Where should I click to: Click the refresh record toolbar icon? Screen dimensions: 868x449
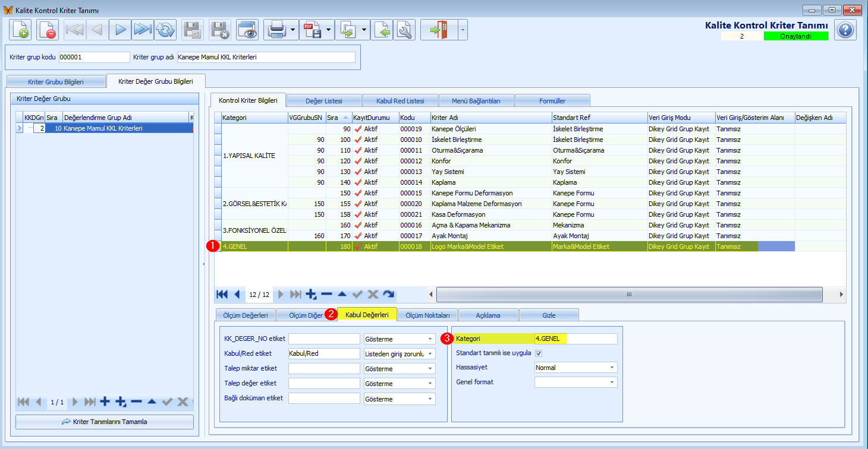[x=165, y=30]
